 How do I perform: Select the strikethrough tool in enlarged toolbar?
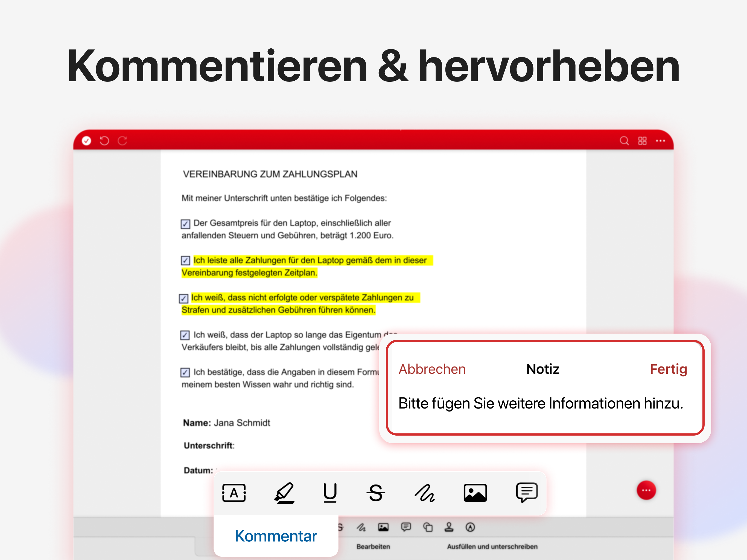coord(375,493)
